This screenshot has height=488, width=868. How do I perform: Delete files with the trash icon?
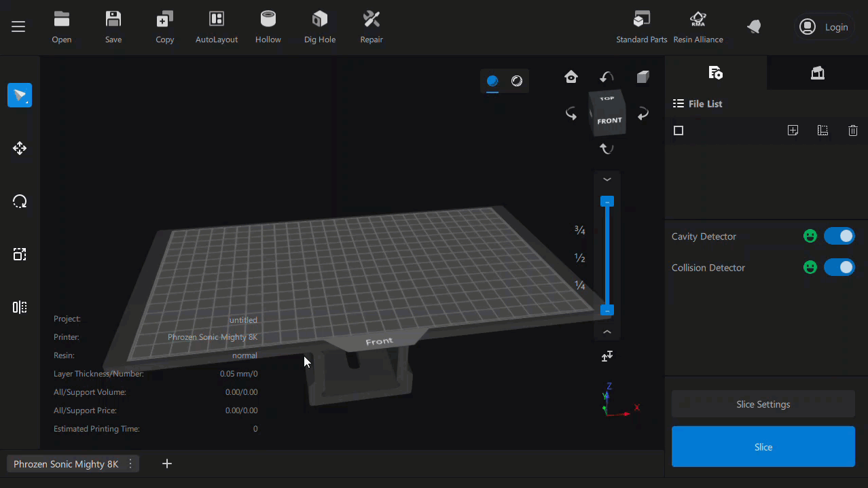[853, 130]
